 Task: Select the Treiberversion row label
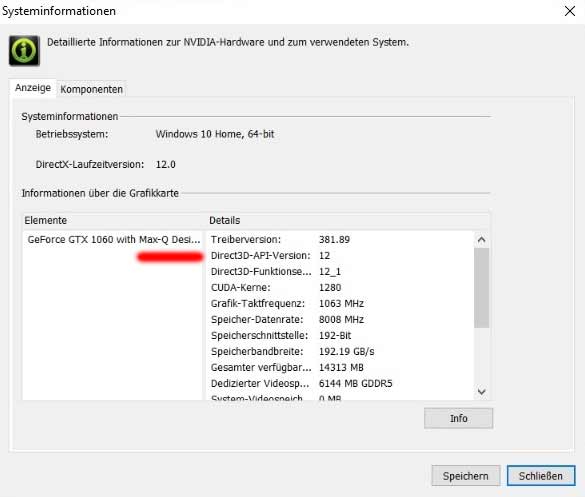(246, 240)
